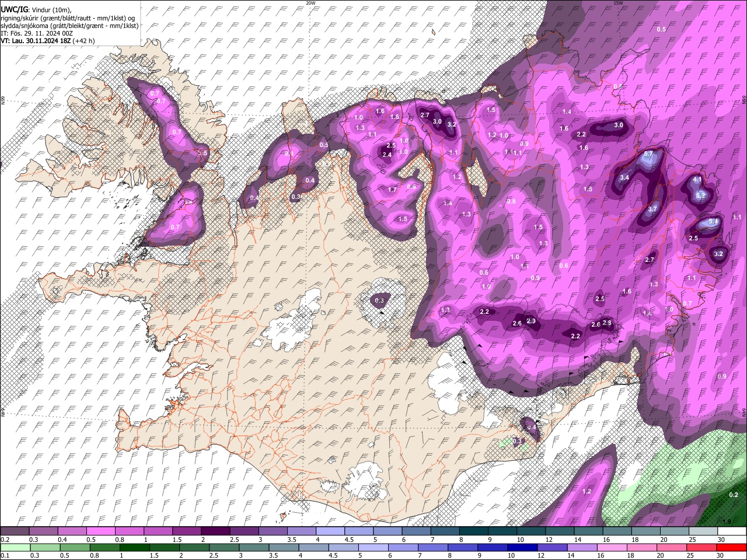Click the pale gray upper legend swatch between 25 and 30
The image size is (747, 560).
pyautogui.click(x=702, y=531)
